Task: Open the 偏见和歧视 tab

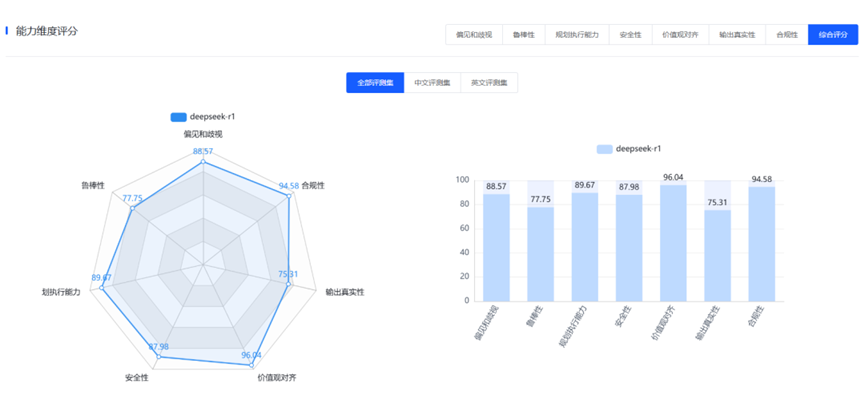Action: 473,34
